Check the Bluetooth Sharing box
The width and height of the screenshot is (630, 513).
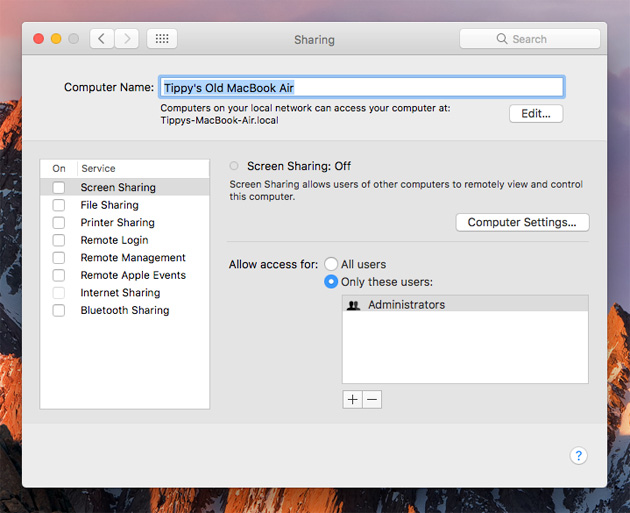click(59, 310)
